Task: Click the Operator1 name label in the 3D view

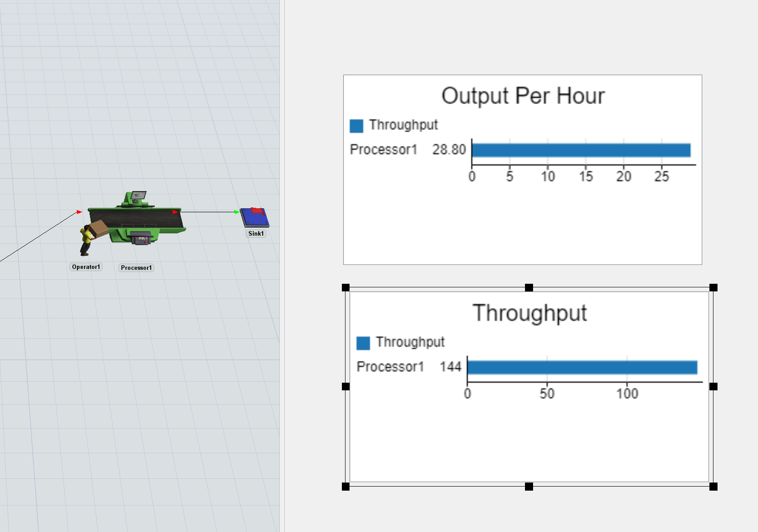Action: coord(86,267)
